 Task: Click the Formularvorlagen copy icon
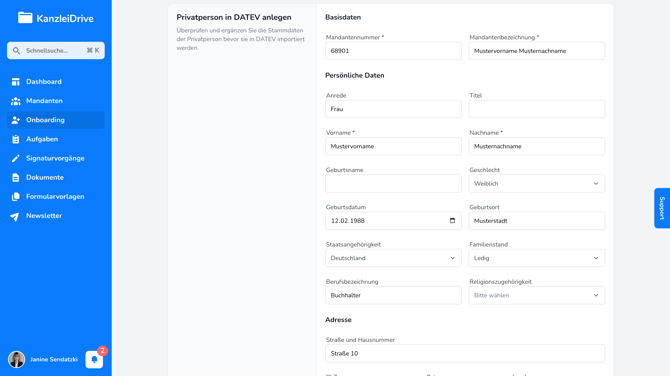click(x=15, y=197)
